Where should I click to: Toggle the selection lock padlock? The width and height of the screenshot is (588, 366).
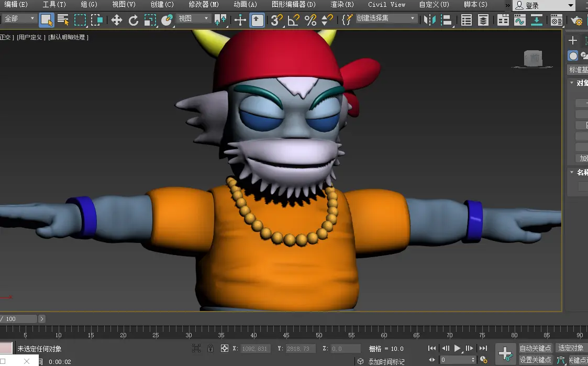pyautogui.click(x=210, y=348)
